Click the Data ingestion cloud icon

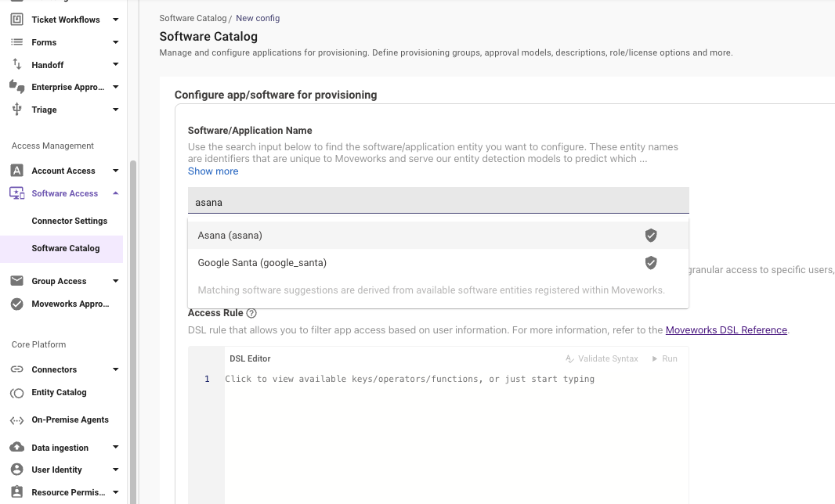16,448
